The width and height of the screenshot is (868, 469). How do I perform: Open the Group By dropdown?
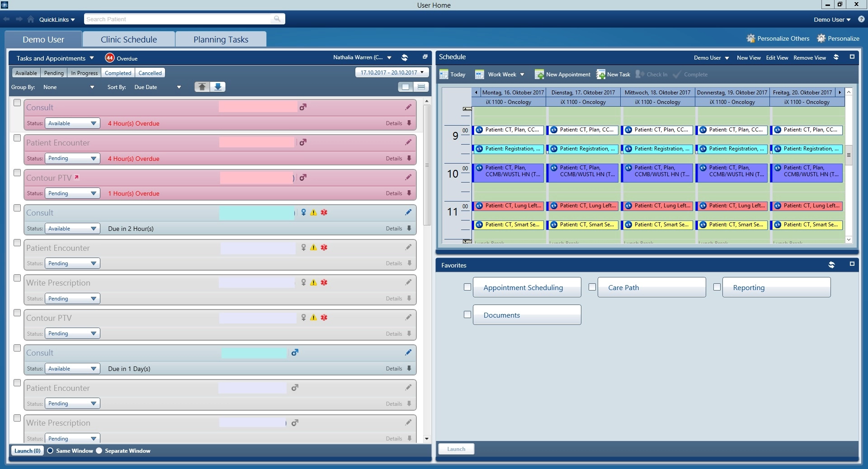69,87
